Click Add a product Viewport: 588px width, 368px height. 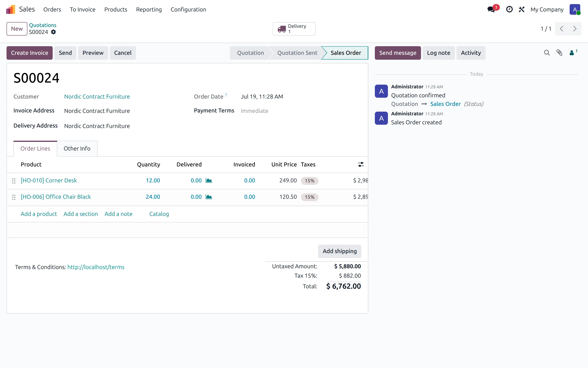tap(39, 214)
